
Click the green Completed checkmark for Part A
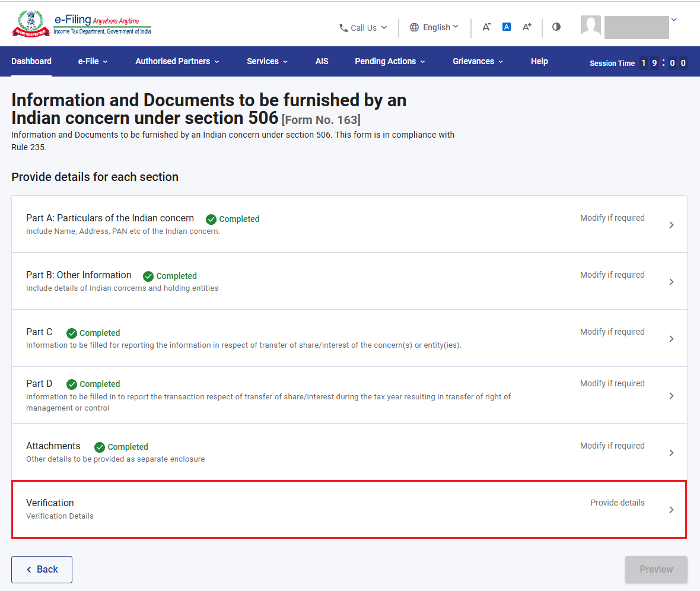(x=211, y=220)
